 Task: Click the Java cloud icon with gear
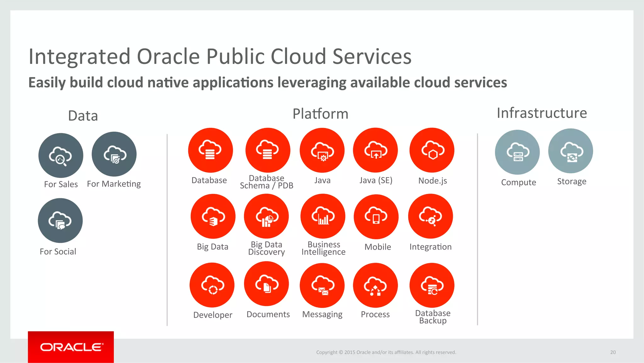pyautogui.click(x=322, y=150)
